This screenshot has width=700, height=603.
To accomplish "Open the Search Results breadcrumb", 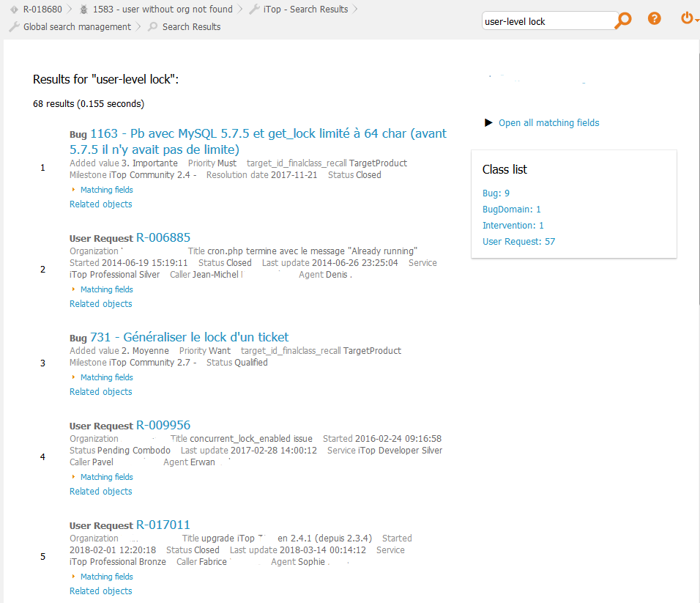I will point(192,27).
